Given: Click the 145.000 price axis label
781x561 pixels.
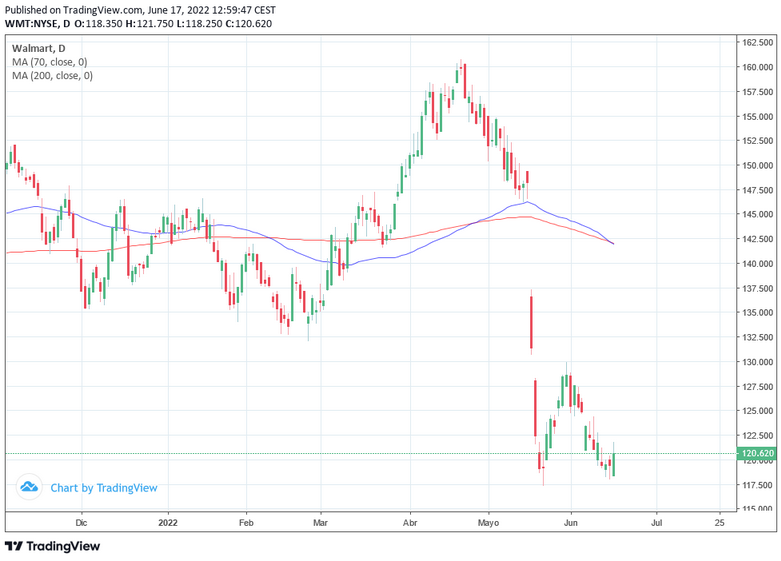Looking at the screenshot, I should click(x=758, y=215).
